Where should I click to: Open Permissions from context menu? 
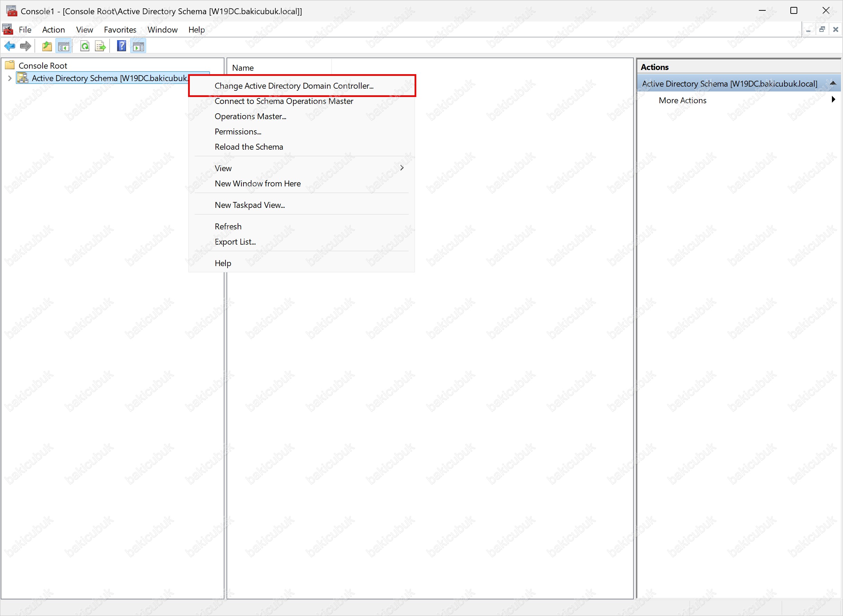pos(301,132)
